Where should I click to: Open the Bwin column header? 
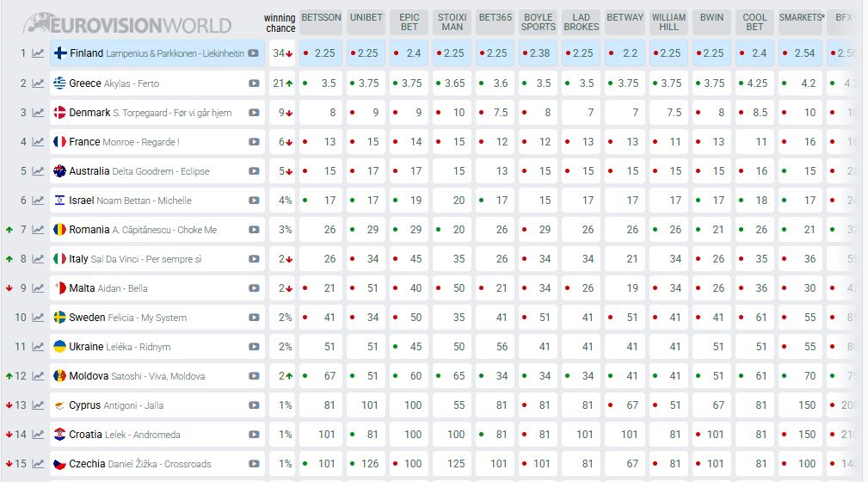pyautogui.click(x=712, y=22)
